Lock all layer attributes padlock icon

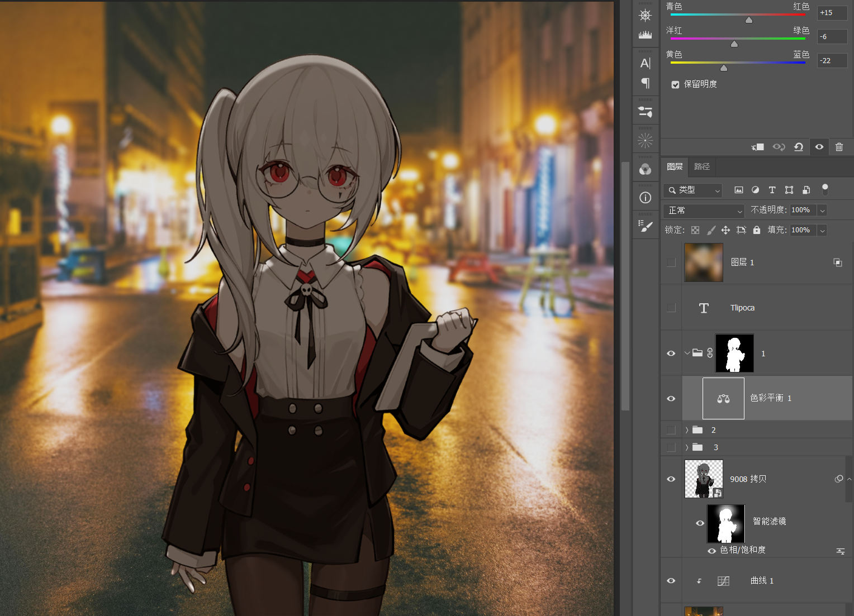[757, 230]
